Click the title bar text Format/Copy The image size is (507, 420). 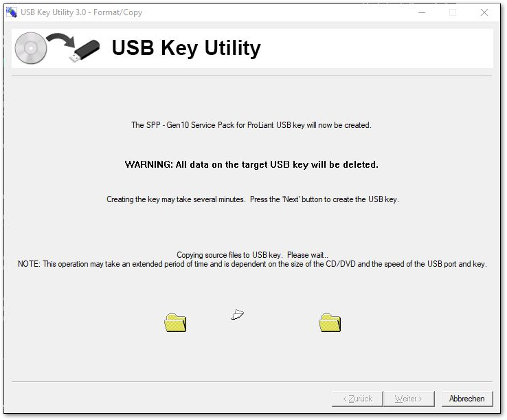(117, 12)
